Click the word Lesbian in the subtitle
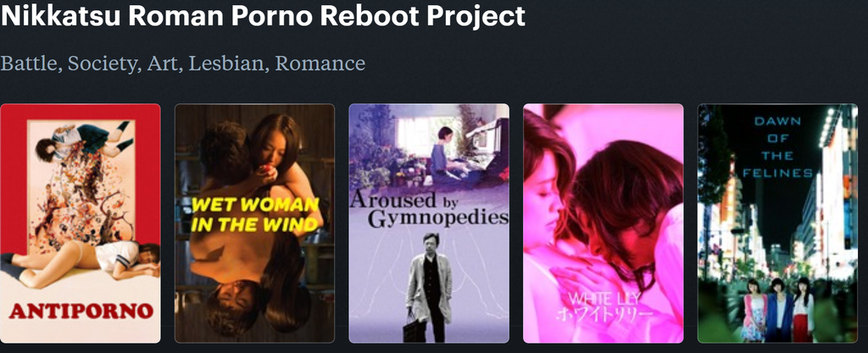Viewport: 868px width, 353px height. coord(225,63)
